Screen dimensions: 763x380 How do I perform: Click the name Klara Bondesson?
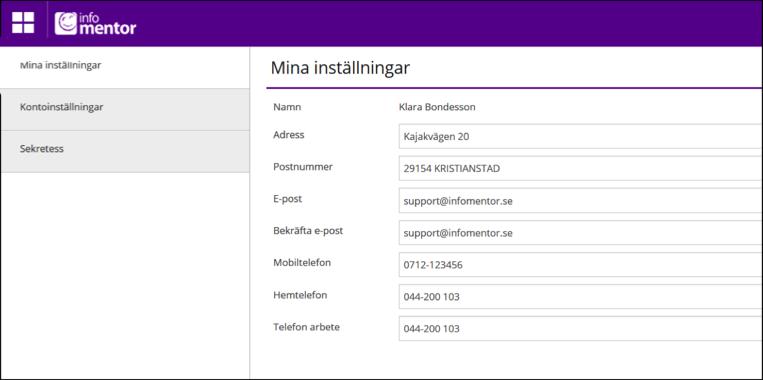point(437,107)
